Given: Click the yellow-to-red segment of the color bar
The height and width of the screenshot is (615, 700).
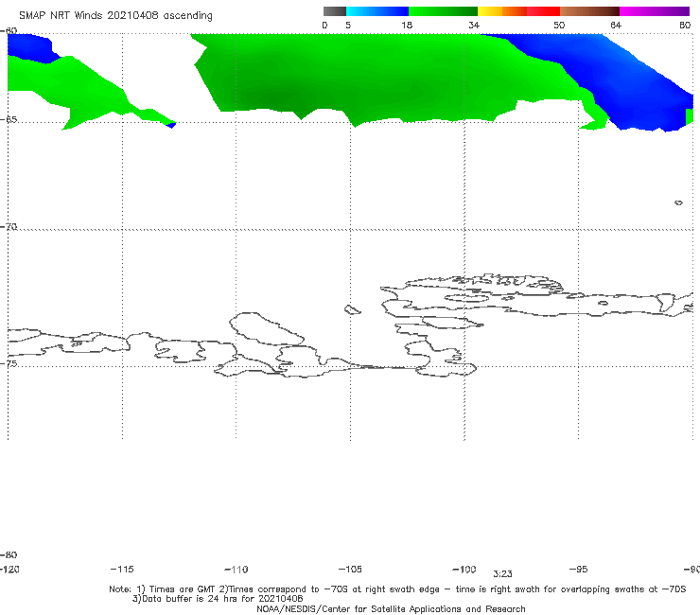Looking at the screenshot, I should coord(518,11).
